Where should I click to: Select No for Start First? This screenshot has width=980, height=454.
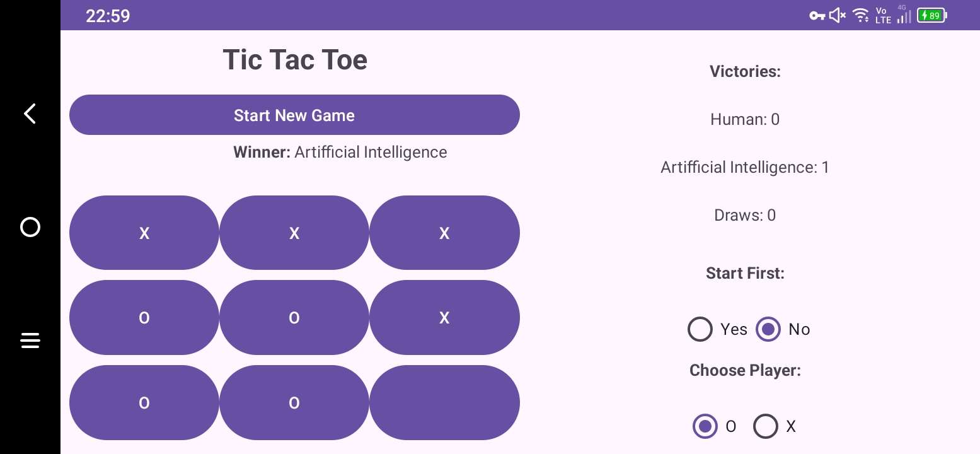click(x=768, y=329)
